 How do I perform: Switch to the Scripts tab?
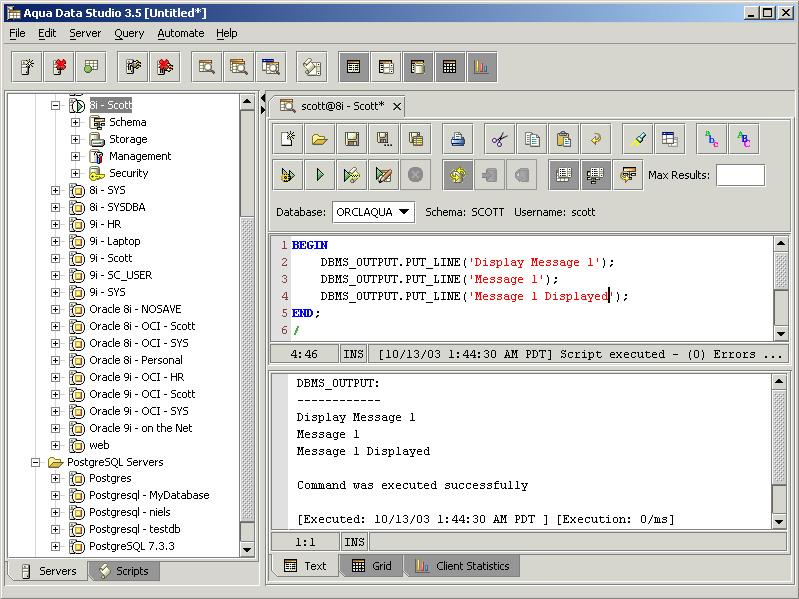pyautogui.click(x=124, y=571)
